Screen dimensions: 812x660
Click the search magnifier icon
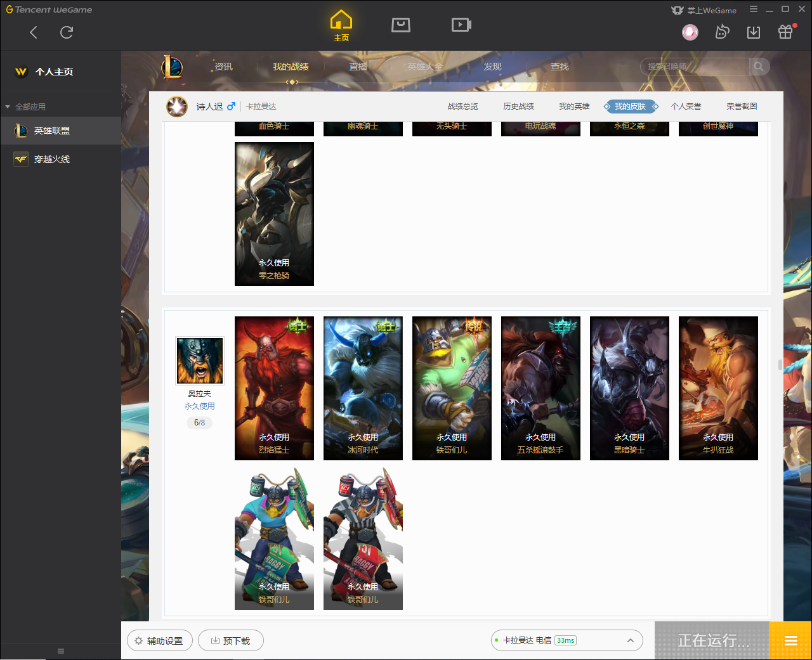pyautogui.click(x=759, y=67)
